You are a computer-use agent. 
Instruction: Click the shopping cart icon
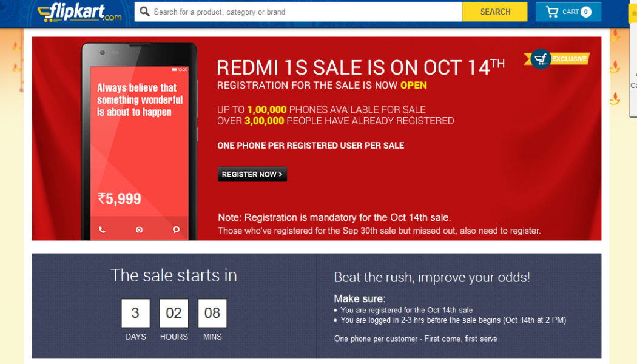tap(552, 12)
